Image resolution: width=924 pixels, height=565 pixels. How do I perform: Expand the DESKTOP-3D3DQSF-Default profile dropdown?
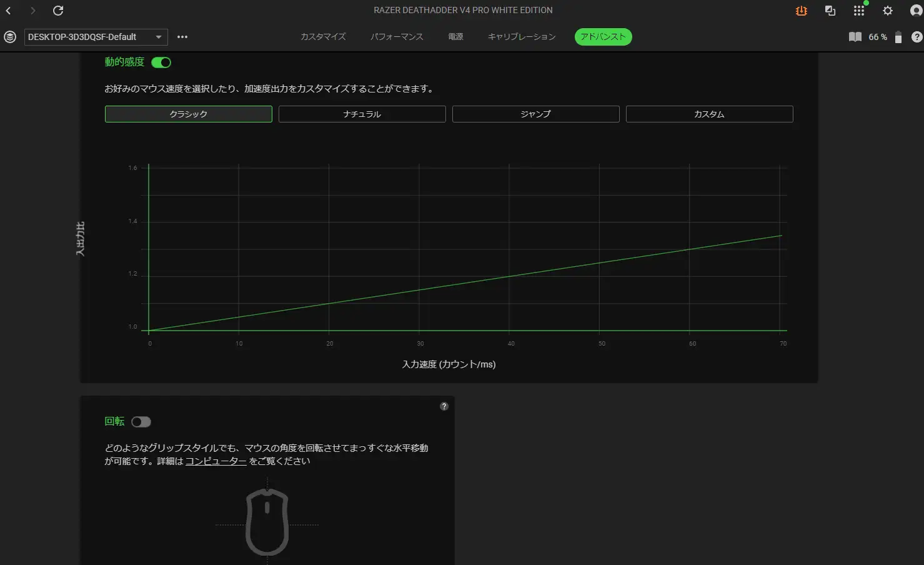(x=96, y=37)
